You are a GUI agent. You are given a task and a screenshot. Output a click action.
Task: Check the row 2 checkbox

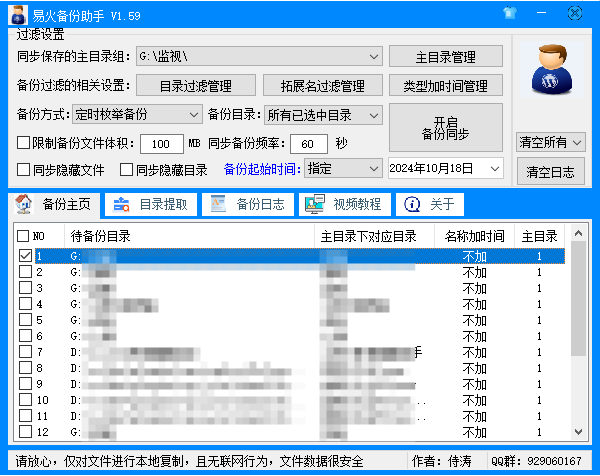26,272
